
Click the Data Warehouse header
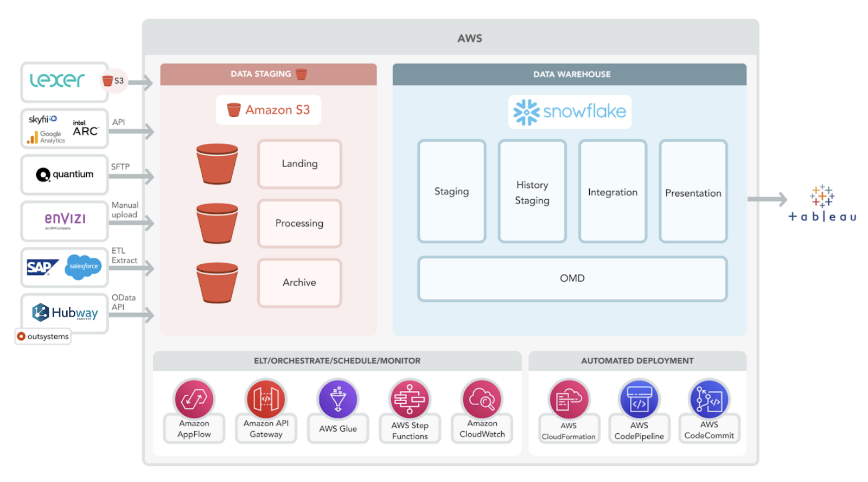(x=569, y=74)
